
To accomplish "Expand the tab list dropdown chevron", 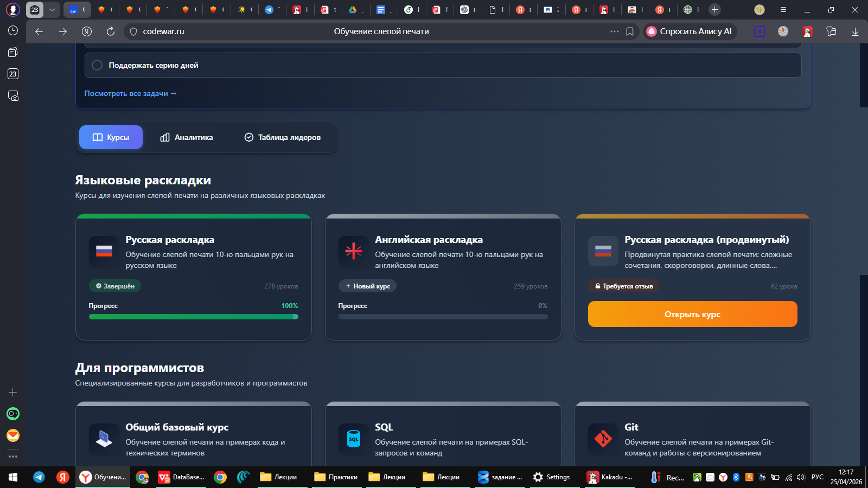I will 52,10.
